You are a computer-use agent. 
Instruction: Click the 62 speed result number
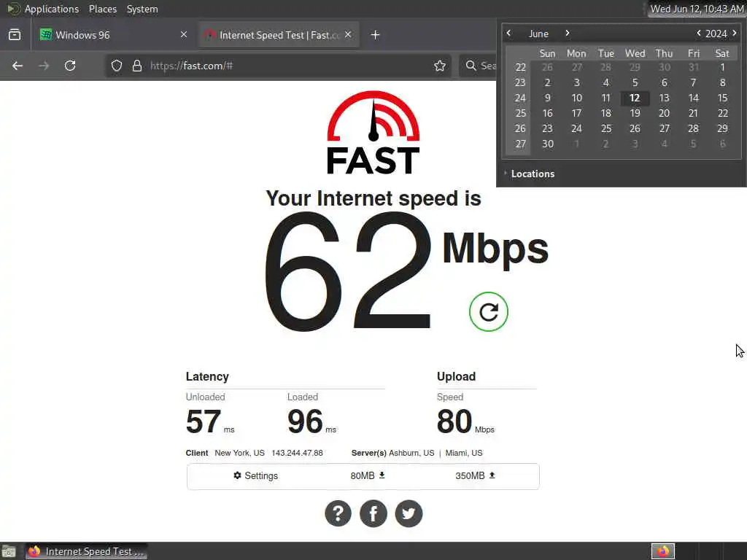click(x=348, y=271)
